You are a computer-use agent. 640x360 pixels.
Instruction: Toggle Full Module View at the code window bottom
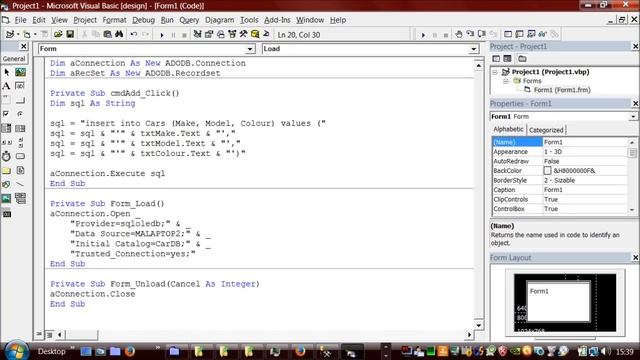pos(49,335)
